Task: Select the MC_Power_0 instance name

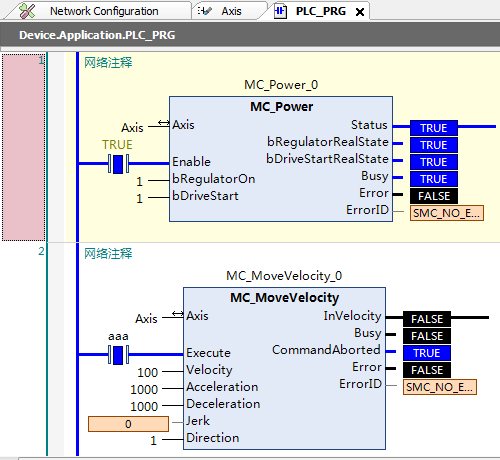Action: click(x=281, y=85)
